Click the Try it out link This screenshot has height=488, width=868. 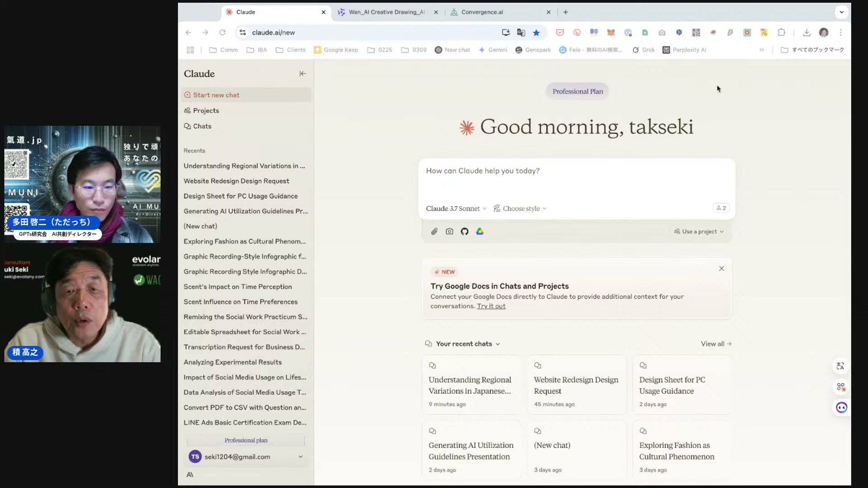(x=491, y=306)
